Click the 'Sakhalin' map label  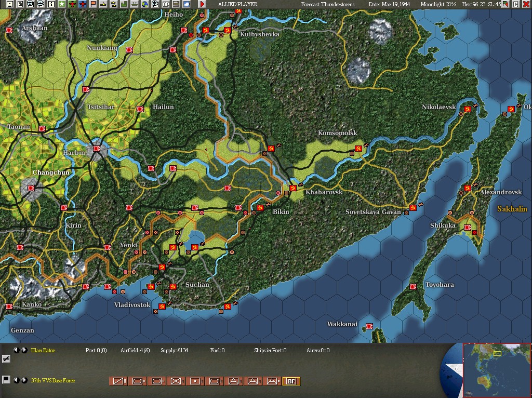(x=512, y=209)
